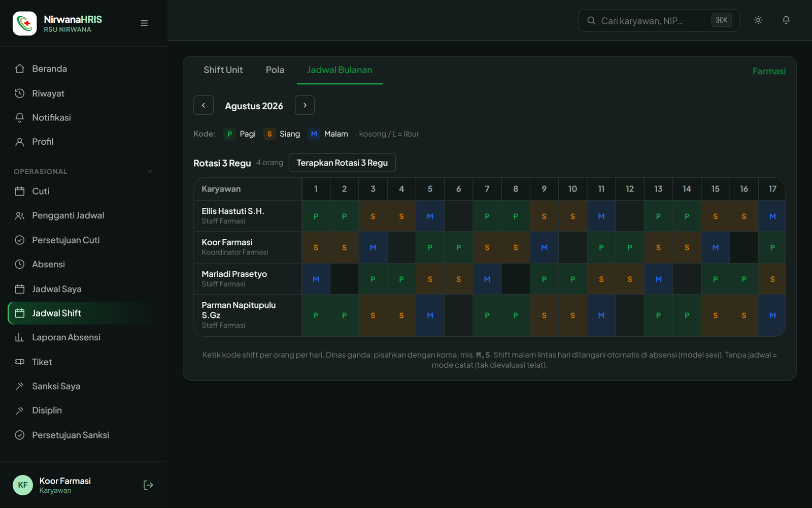The height and width of the screenshot is (508, 812).
Task: Open notifications bell in top bar
Action: coord(786,20)
